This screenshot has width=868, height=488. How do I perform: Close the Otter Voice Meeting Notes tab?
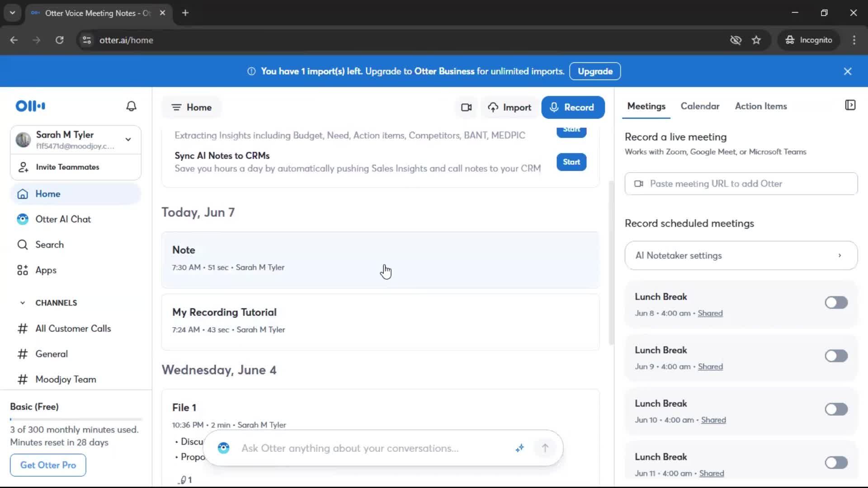coord(162,13)
